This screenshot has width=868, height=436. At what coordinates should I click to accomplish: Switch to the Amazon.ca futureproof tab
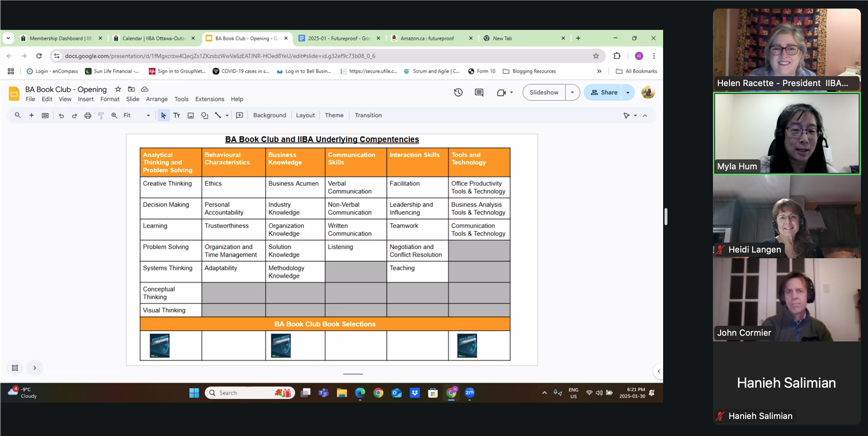pyautogui.click(x=427, y=38)
